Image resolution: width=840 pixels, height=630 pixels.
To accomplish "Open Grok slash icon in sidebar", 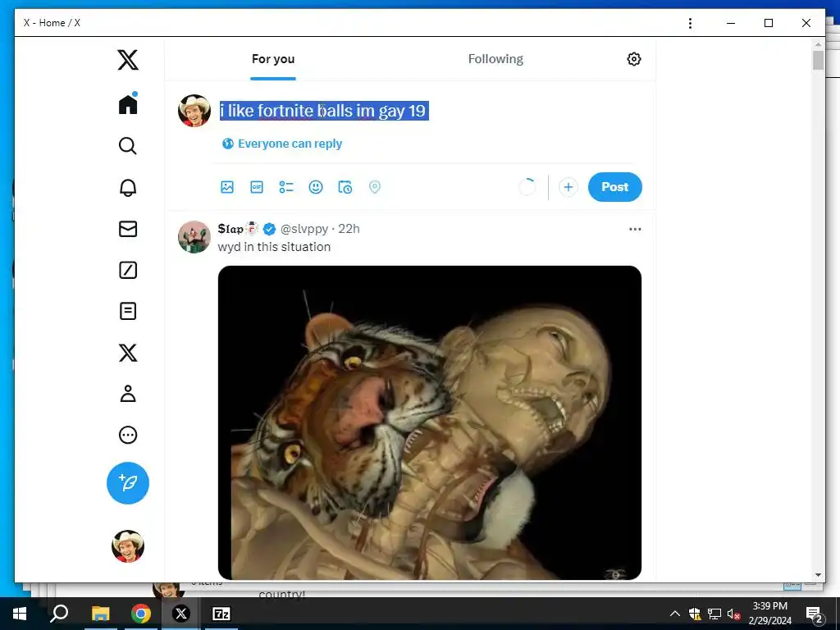I will tap(127, 270).
